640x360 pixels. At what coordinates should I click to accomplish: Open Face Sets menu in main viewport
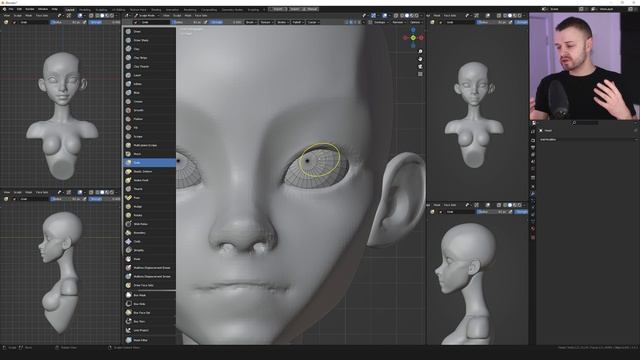[x=201, y=16]
